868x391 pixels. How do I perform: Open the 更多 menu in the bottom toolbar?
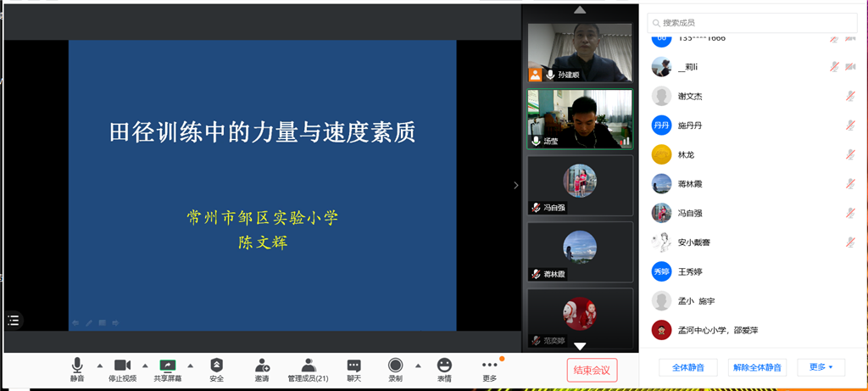pyautogui.click(x=489, y=366)
